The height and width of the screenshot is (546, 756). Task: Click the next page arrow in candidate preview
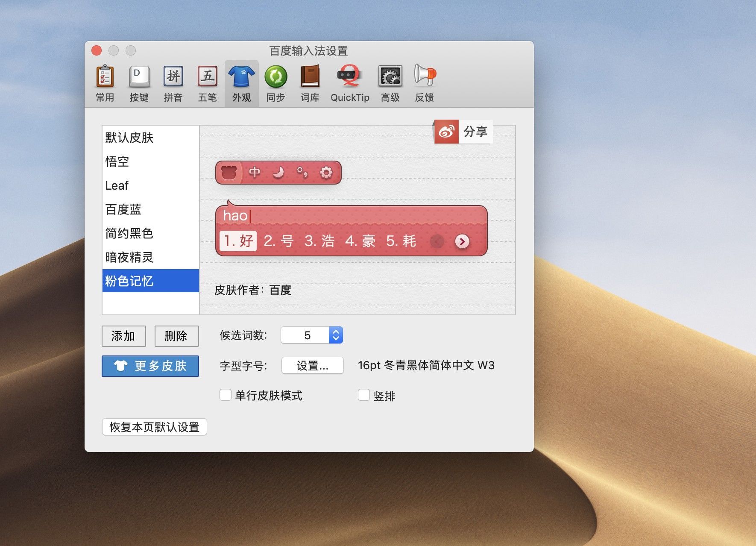point(462,241)
